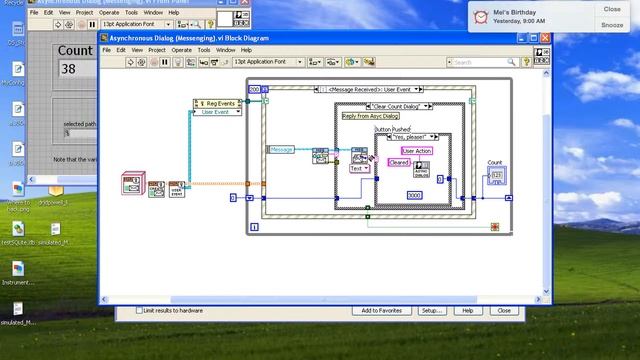640x360 pixels.
Task: Click the loop iteration terminal i
Action: click(x=254, y=227)
